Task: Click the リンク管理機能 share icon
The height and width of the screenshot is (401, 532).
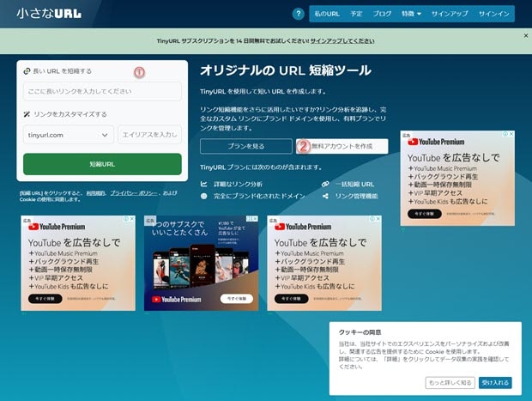Action: click(x=326, y=196)
